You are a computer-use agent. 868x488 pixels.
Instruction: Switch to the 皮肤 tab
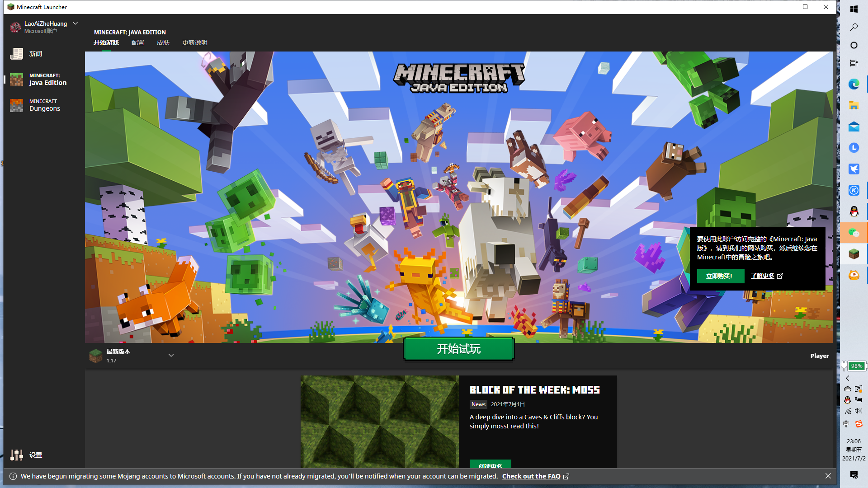pos(163,42)
